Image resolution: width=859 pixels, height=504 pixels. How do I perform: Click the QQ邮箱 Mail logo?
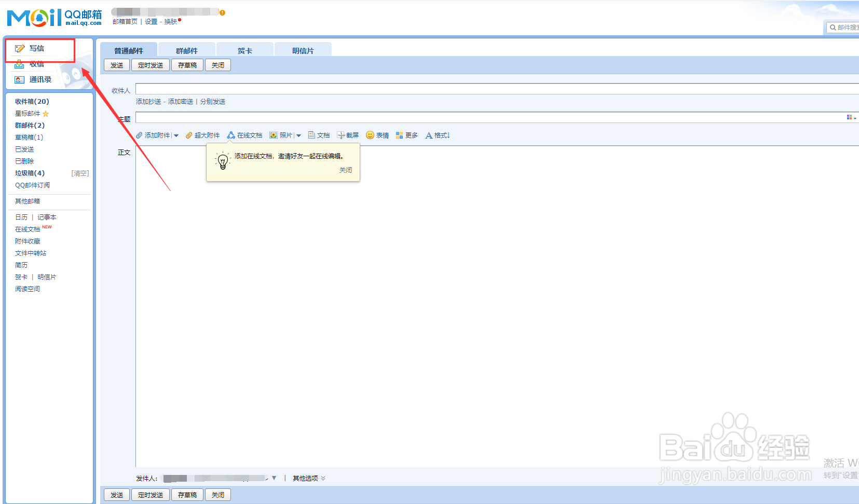coord(54,17)
